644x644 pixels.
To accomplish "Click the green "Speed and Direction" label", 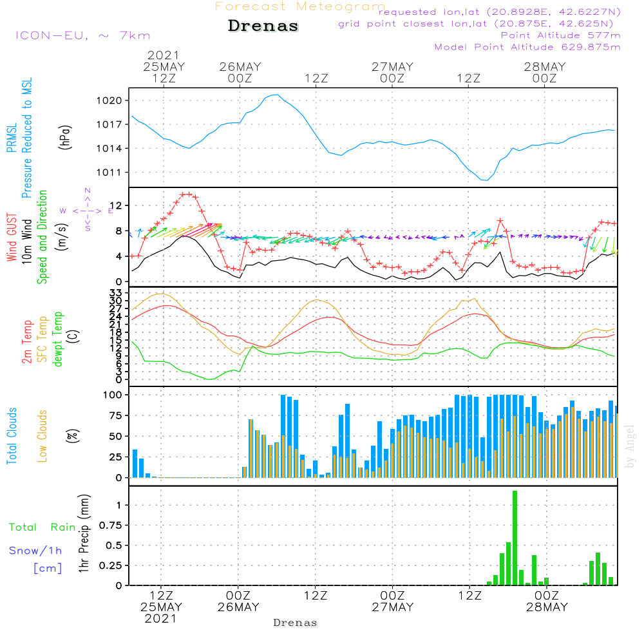I will point(43,237).
